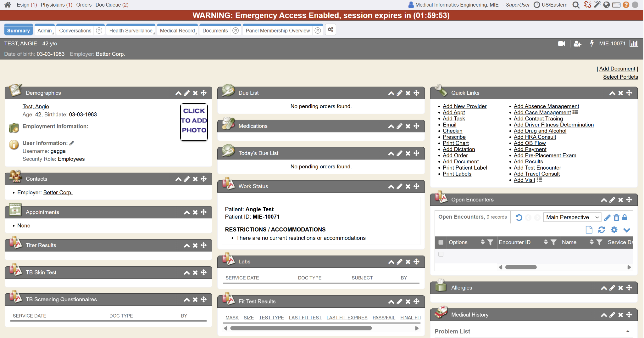Open the bar chart icon next to MIE-10071
644x338 pixels.
click(x=634, y=43)
